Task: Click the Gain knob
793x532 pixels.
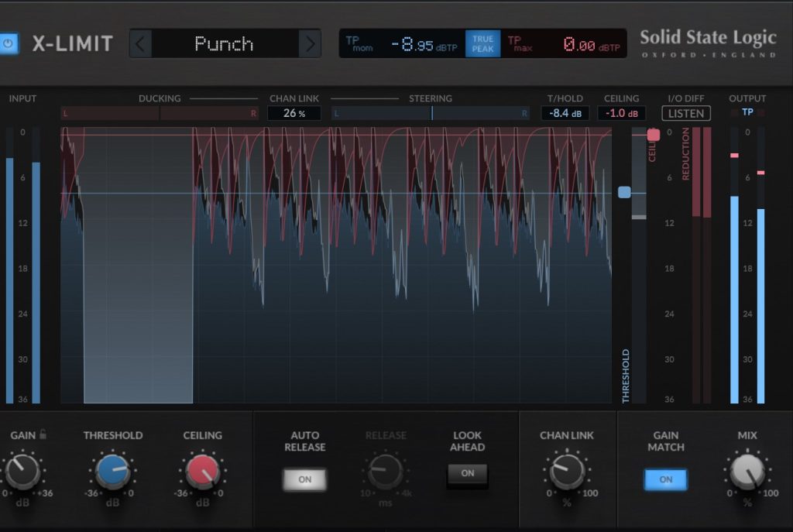Action: 22,472
